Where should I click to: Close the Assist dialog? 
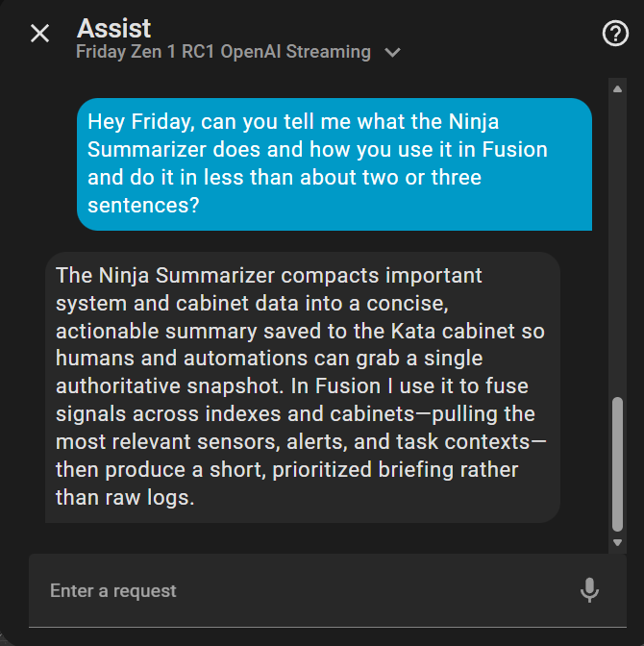[39, 34]
